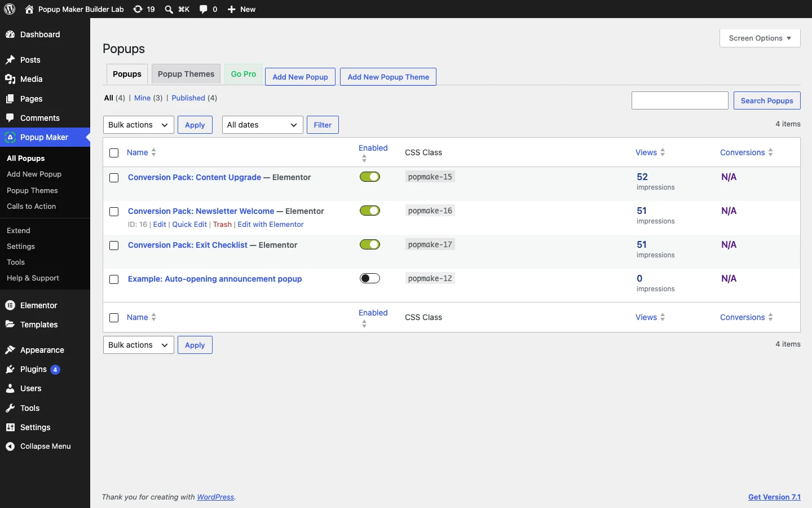This screenshot has width=812, height=508.
Task: Click the Trash link for Newsletter Welcome
Action: click(x=222, y=225)
